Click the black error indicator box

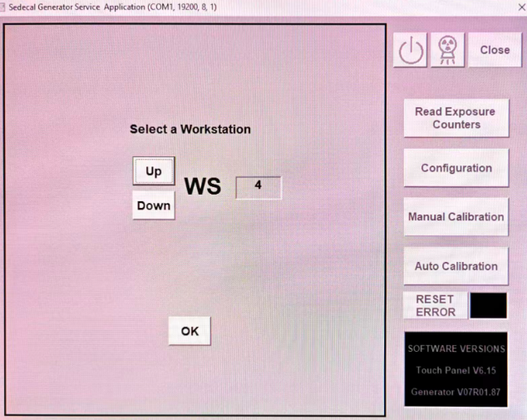(x=489, y=305)
